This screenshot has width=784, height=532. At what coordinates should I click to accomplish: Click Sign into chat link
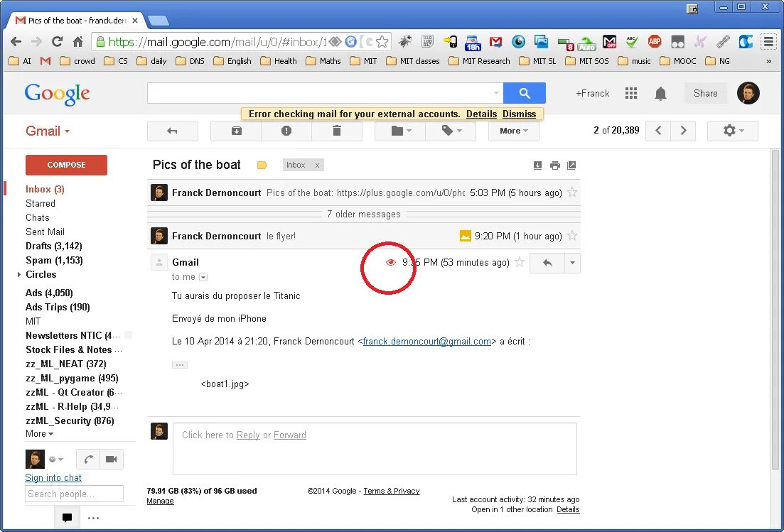coord(53,478)
